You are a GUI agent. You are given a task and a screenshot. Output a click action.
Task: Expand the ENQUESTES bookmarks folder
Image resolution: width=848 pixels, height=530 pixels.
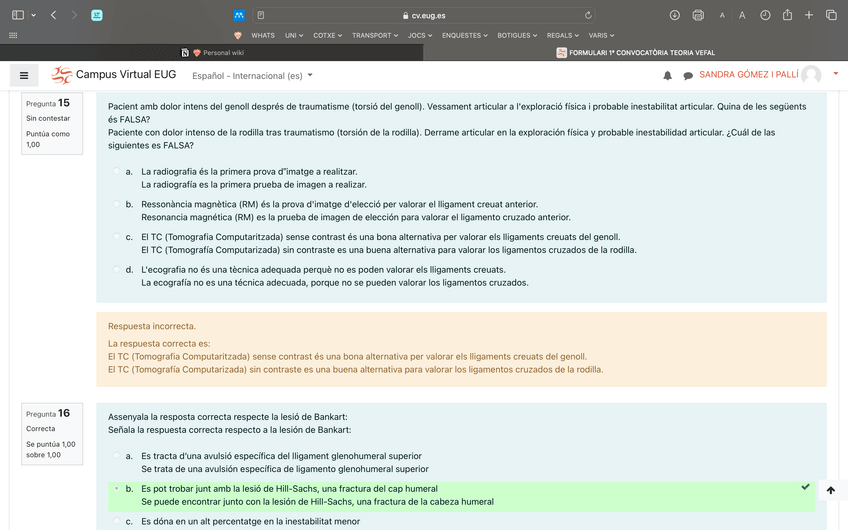(464, 35)
